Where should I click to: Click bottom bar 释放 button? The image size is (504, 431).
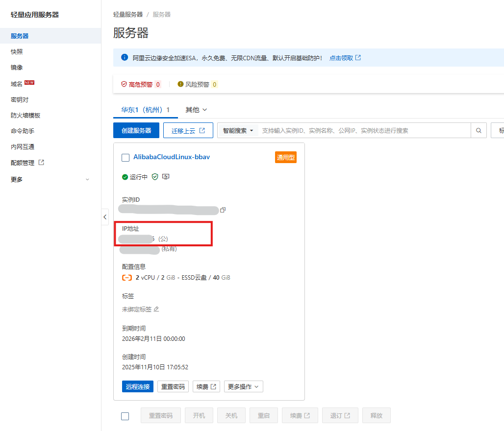point(377,416)
